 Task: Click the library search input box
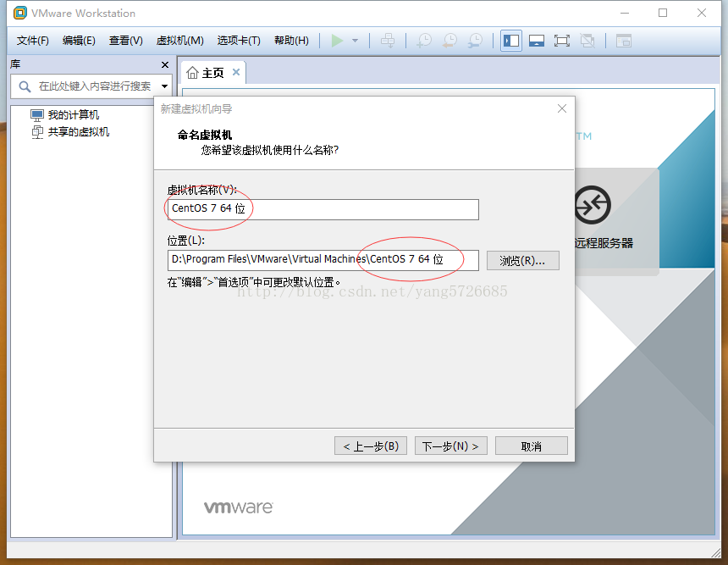point(91,86)
